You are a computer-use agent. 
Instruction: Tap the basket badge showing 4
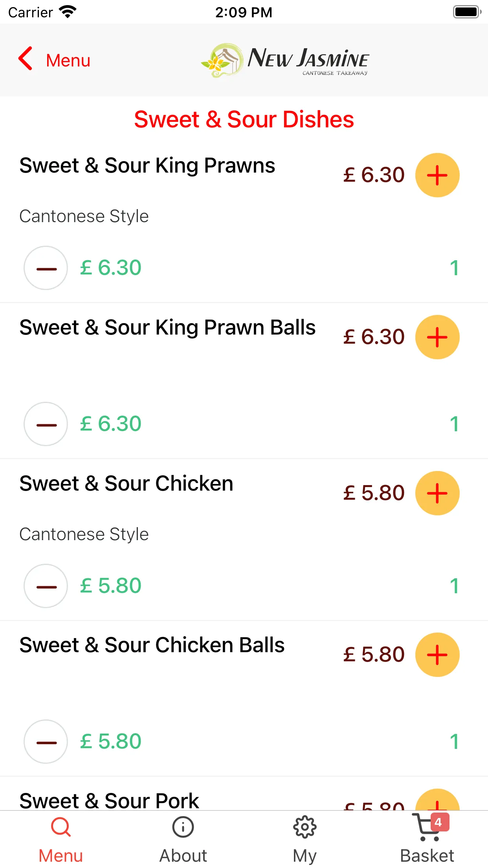[x=440, y=822]
